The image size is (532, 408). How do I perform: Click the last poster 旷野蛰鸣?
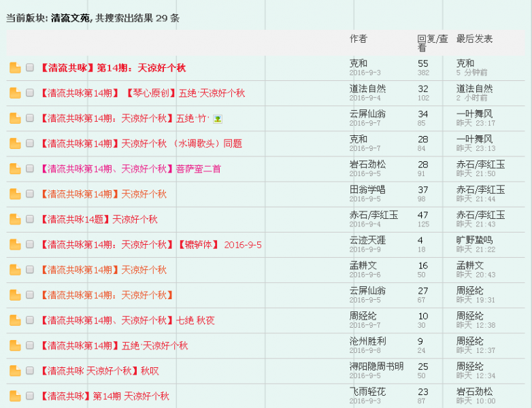[x=474, y=241]
